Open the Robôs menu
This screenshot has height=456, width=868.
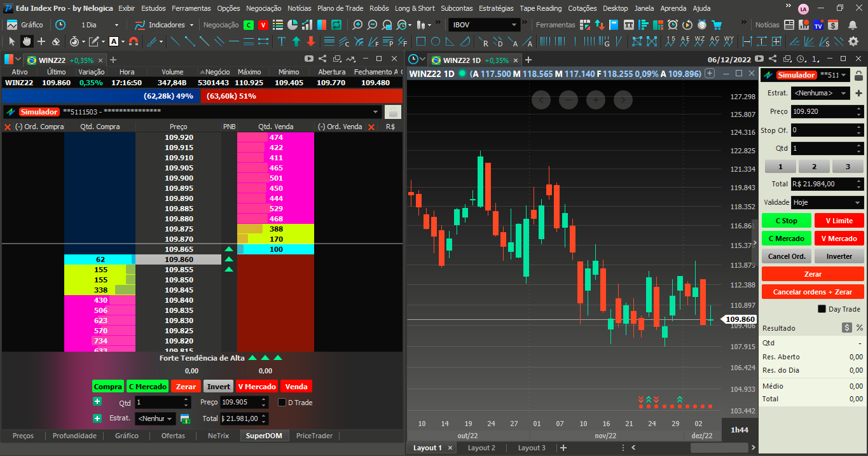[x=379, y=8]
